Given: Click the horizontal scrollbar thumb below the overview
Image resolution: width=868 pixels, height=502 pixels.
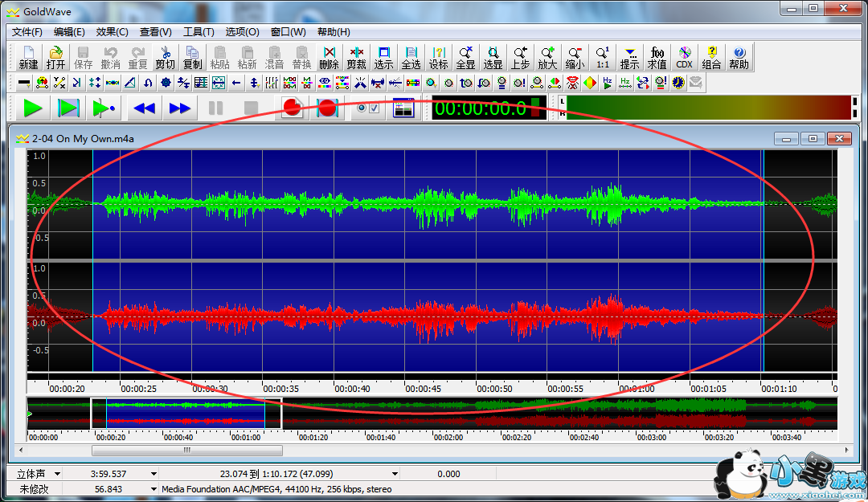Looking at the screenshot, I should pos(186,451).
